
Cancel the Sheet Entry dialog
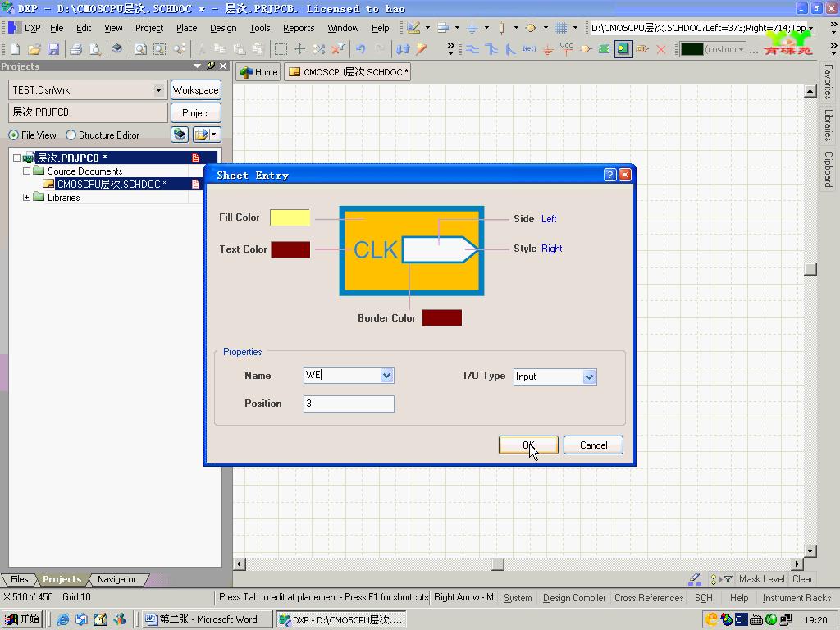point(594,445)
